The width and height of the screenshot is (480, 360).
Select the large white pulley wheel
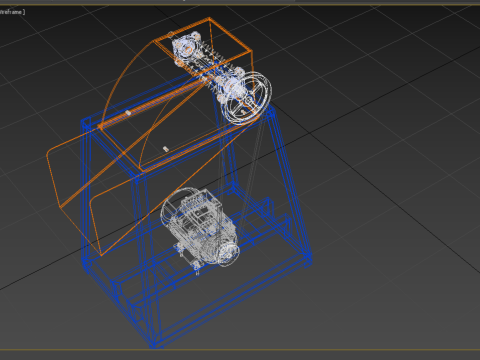pyautogui.click(x=247, y=98)
